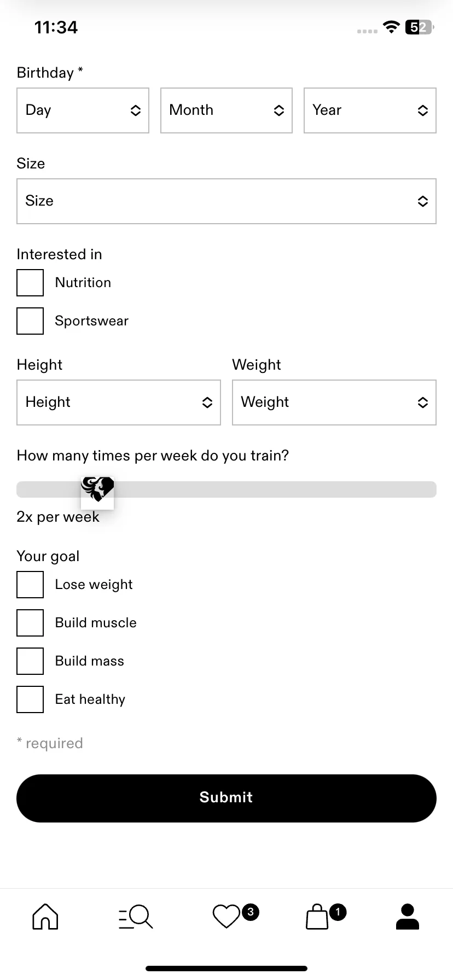Open the birthday Month dropdown
453x980 pixels.
226,110
